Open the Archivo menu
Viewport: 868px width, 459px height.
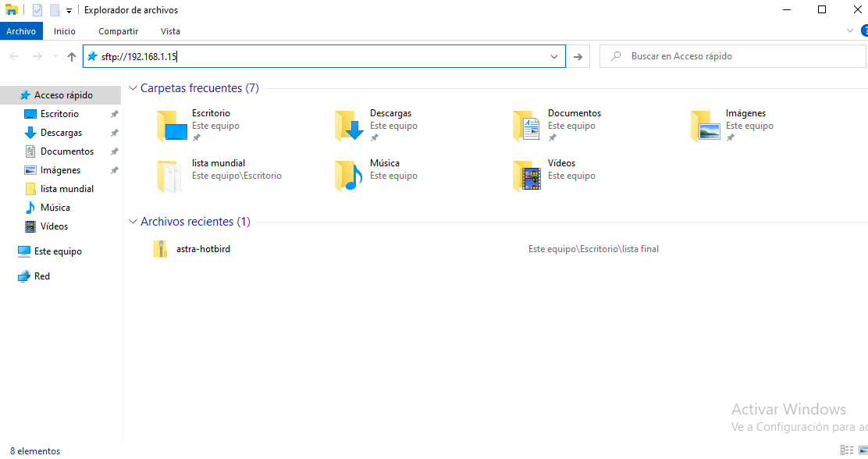(21, 31)
